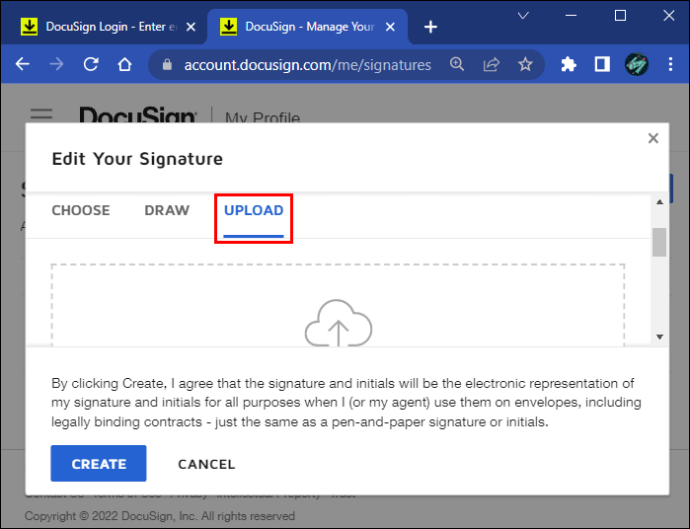Open the browser home page icon
Screen dimensions: 690x529
125,64
